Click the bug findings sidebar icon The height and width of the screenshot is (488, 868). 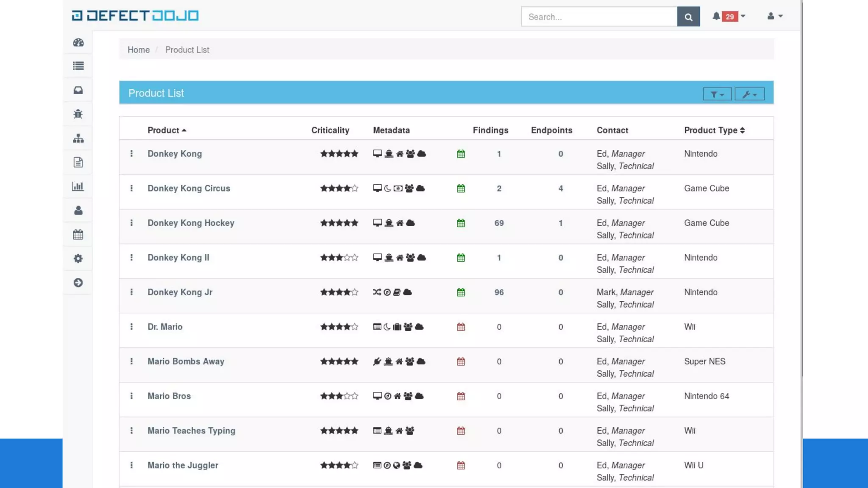tap(78, 114)
